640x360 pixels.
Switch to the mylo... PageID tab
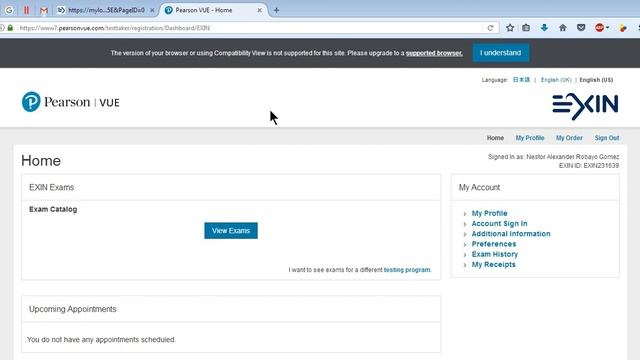click(105, 10)
